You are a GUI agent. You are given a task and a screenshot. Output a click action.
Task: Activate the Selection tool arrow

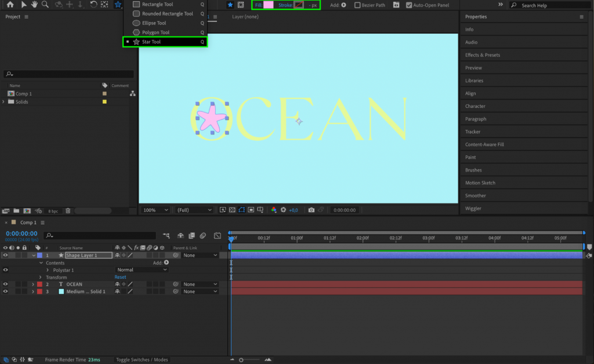(24, 5)
